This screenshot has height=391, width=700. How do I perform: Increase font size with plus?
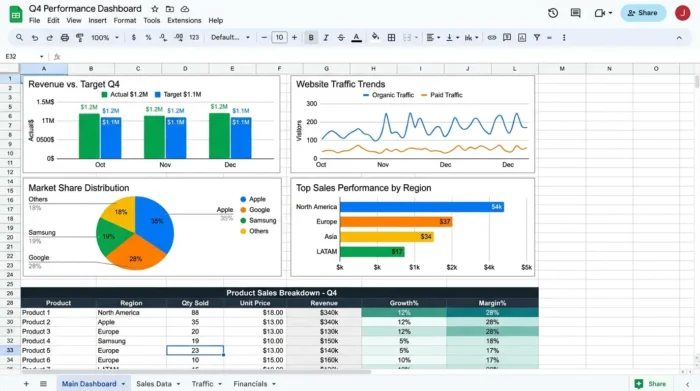pyautogui.click(x=294, y=37)
